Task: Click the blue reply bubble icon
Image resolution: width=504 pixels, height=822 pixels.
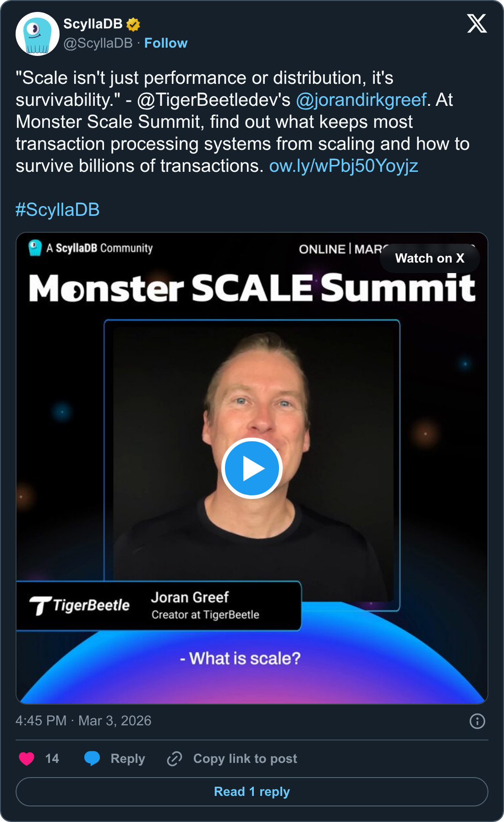Action: click(92, 759)
